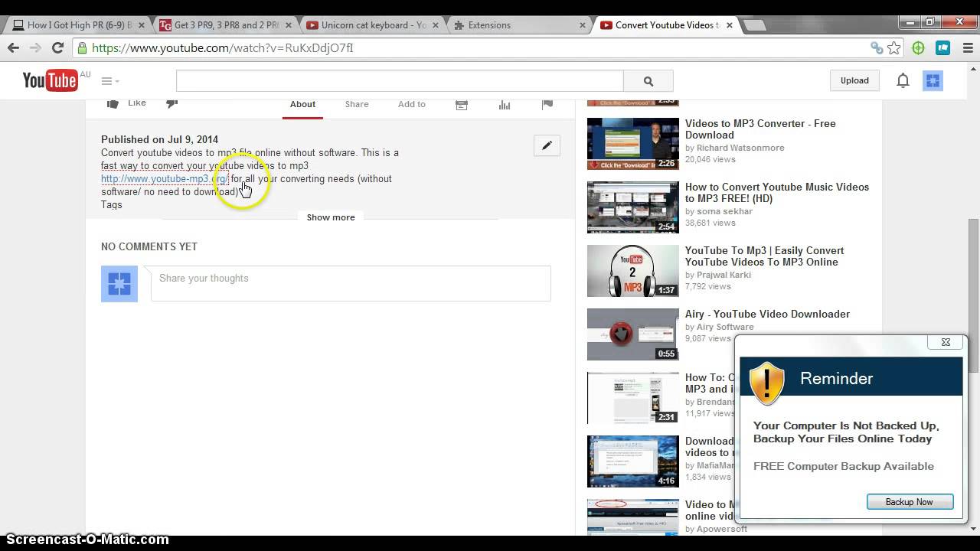Close the Convert Youtube Videos tab
Image resolution: width=980 pixels, height=551 pixels.
tap(730, 25)
